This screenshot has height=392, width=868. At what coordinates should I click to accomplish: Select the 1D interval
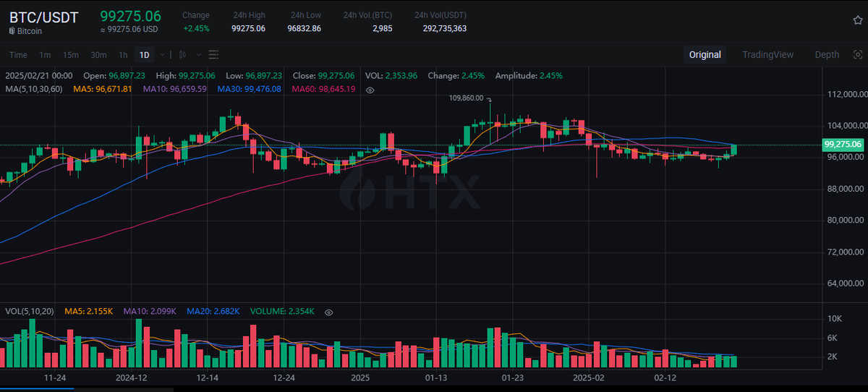pyautogui.click(x=145, y=55)
